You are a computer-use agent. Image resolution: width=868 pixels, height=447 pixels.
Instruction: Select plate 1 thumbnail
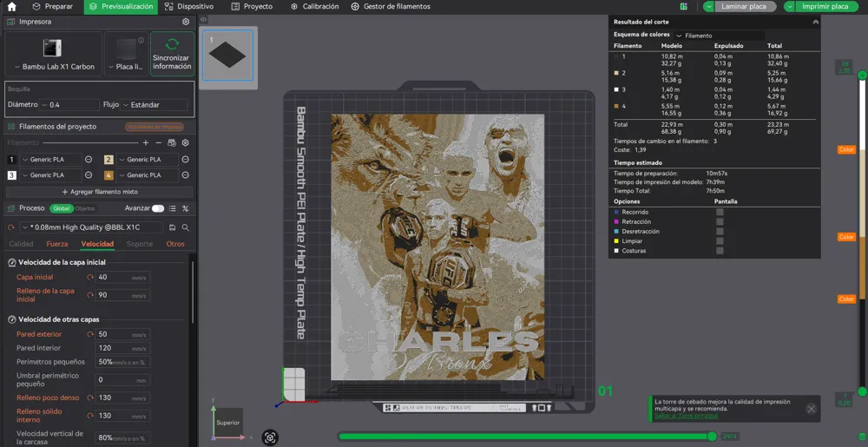227,56
